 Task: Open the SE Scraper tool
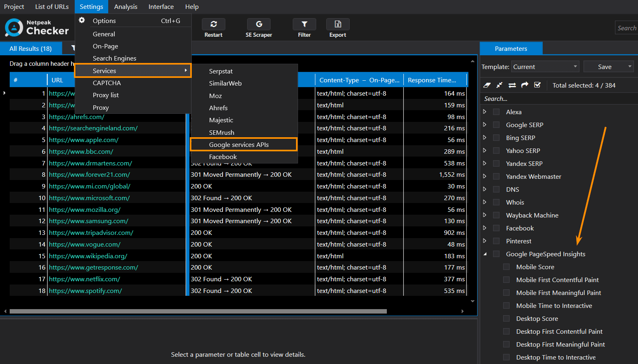[259, 28]
